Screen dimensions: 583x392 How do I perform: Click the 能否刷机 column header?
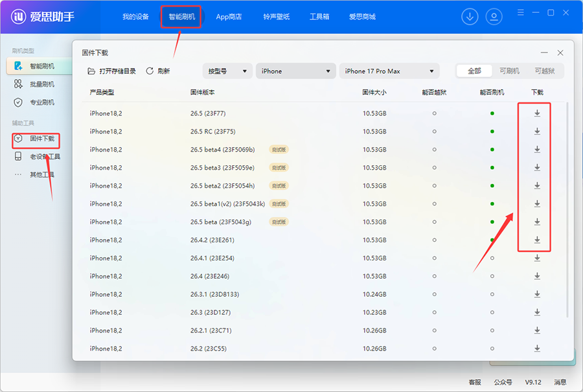click(x=492, y=92)
